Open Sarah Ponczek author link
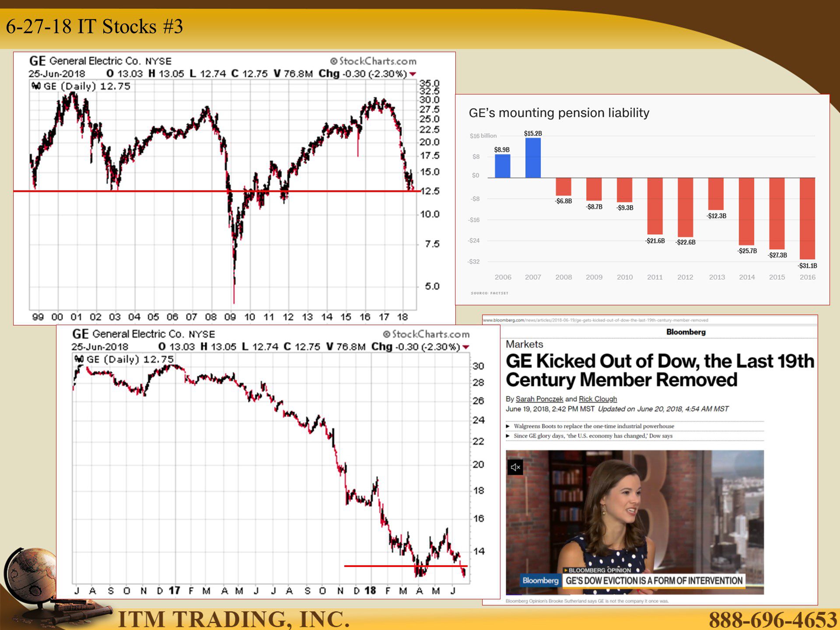840x630 pixels. (539, 399)
